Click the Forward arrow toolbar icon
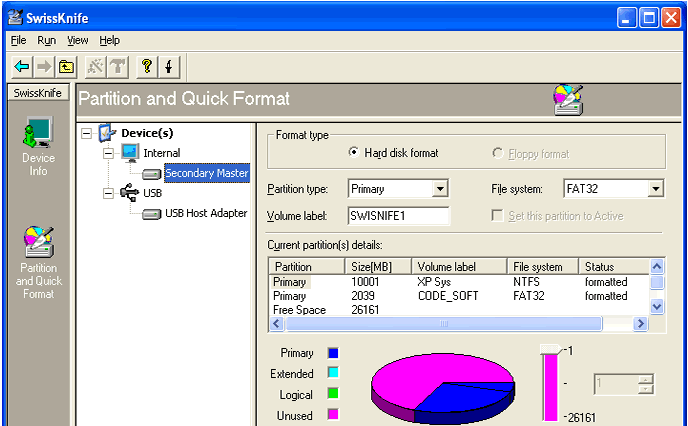The height and width of the screenshot is (426, 688). pos(44,67)
